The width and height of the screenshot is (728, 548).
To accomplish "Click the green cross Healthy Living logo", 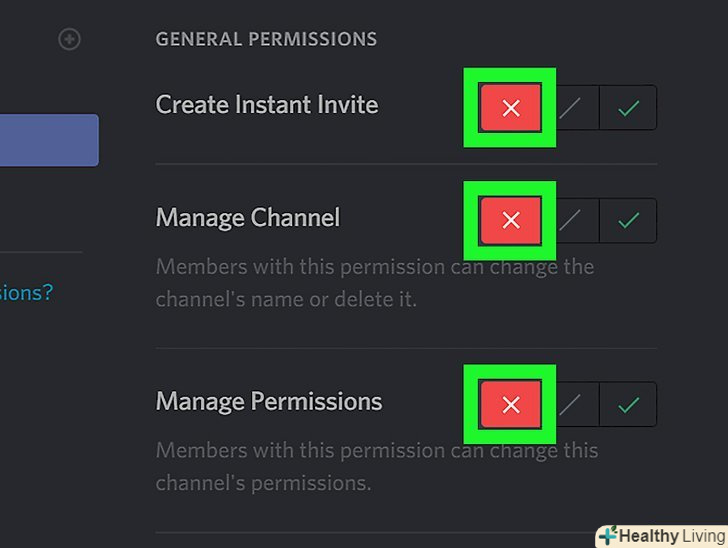I will 607,536.
